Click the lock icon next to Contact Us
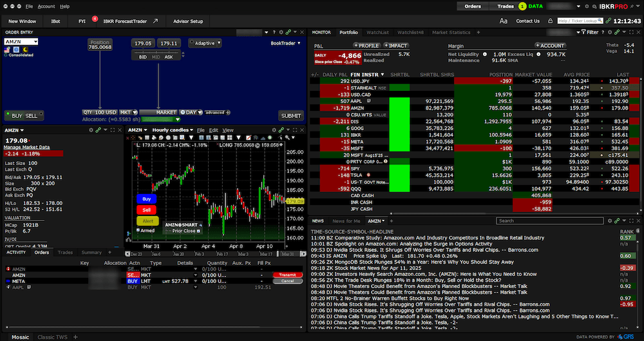Image resolution: width=644 pixels, height=341 pixels. click(551, 21)
